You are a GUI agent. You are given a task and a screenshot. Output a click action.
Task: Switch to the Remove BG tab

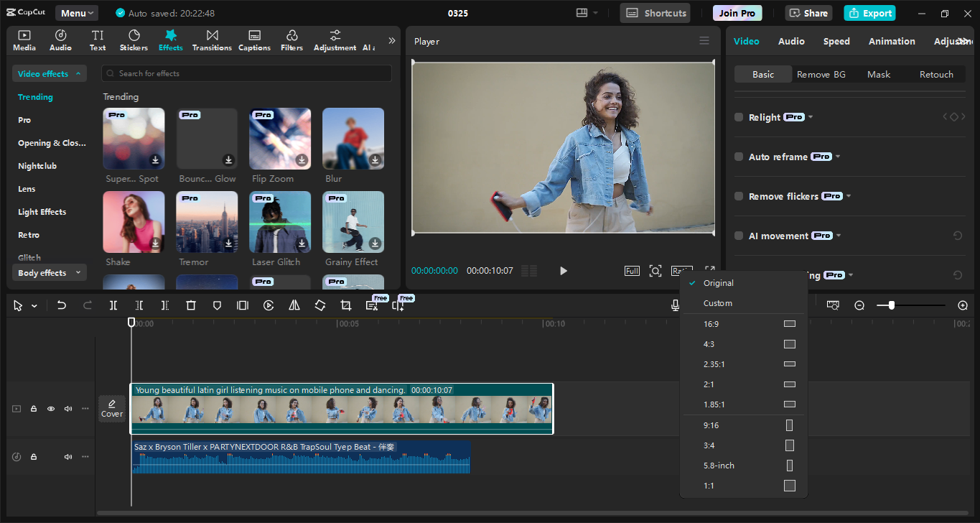tap(821, 74)
